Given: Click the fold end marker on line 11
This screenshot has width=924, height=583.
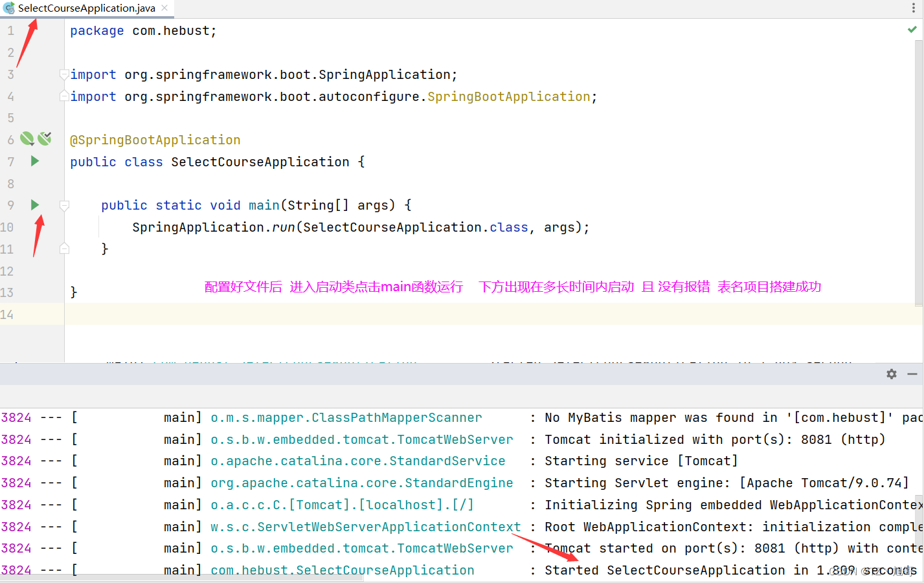Looking at the screenshot, I should click(x=64, y=248).
